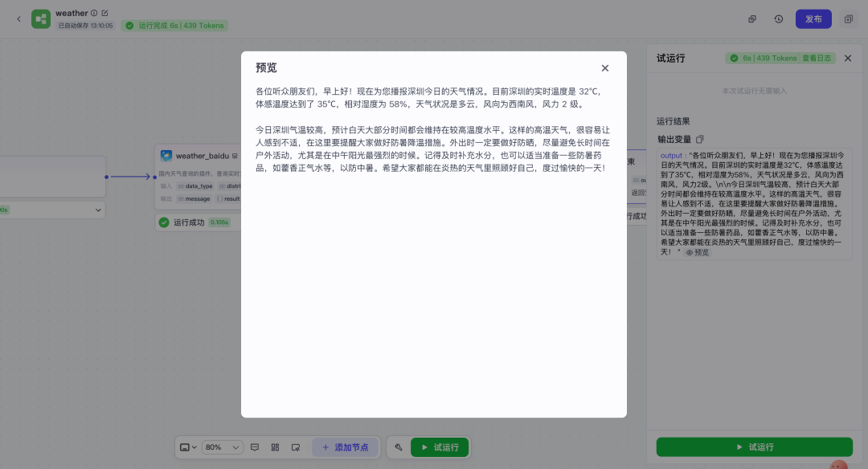Open version history clock icon
The image size is (868, 469).
pyautogui.click(x=778, y=18)
